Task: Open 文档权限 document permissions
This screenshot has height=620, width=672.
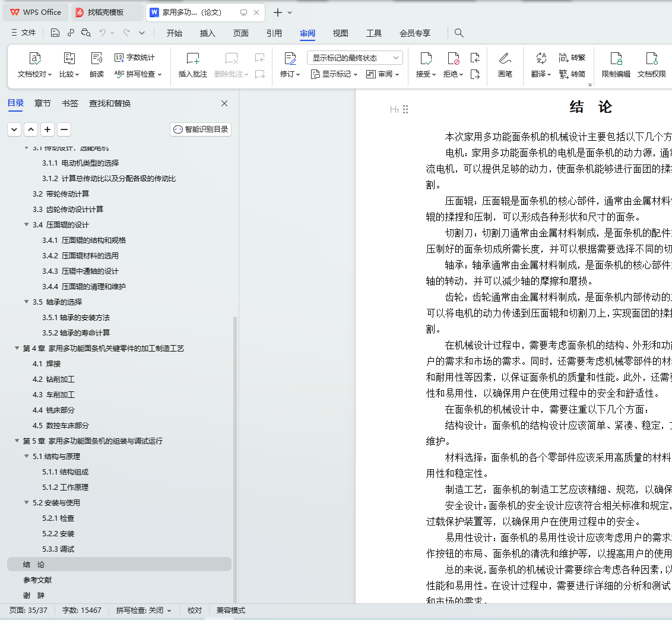Action: (x=651, y=65)
